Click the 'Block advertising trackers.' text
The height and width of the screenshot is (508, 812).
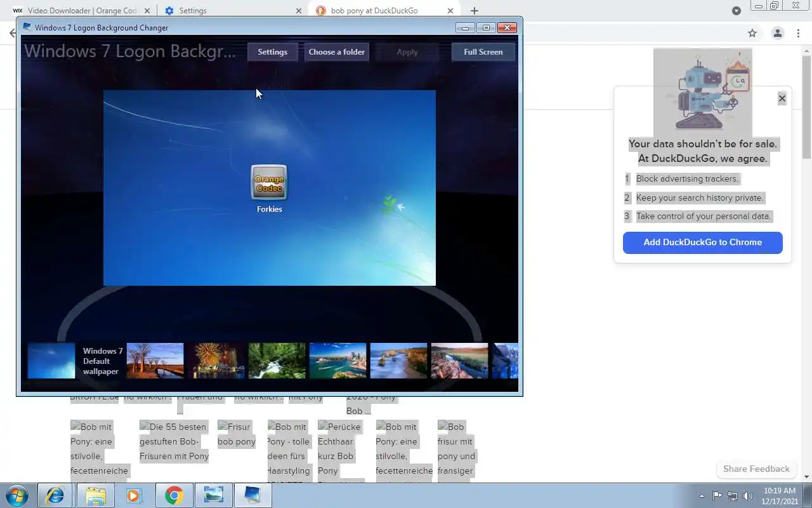pos(687,178)
